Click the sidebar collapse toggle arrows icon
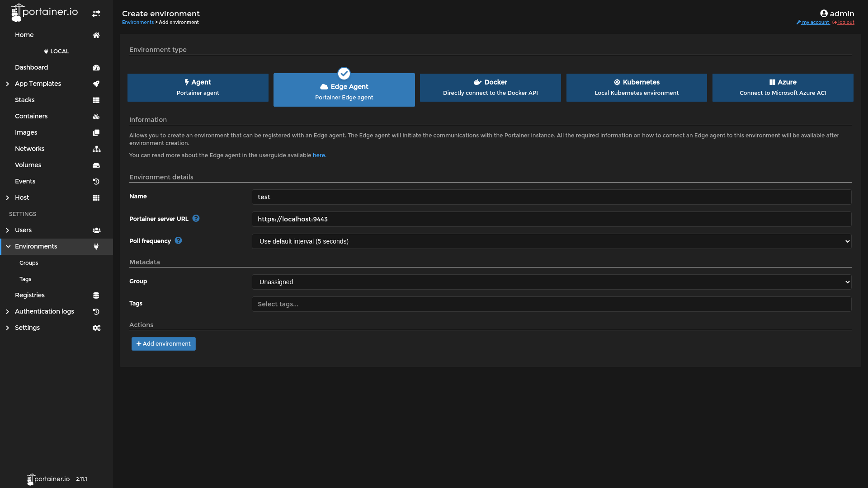 click(x=96, y=14)
